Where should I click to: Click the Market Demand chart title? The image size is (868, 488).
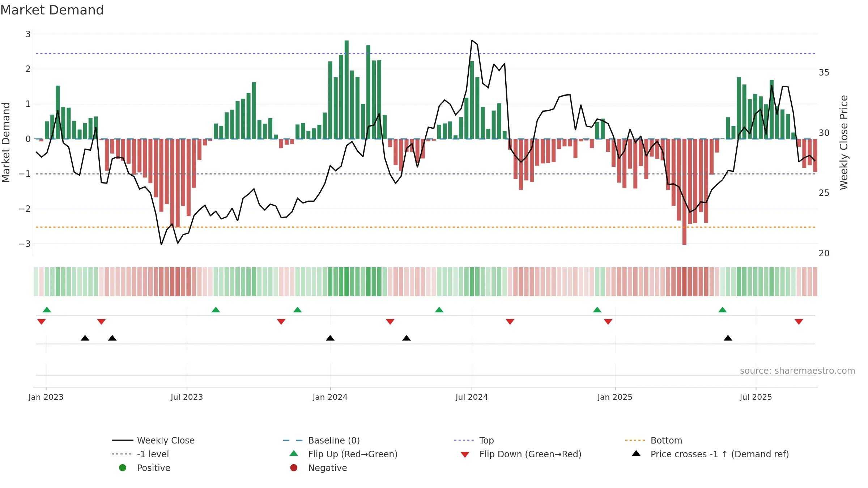point(52,10)
